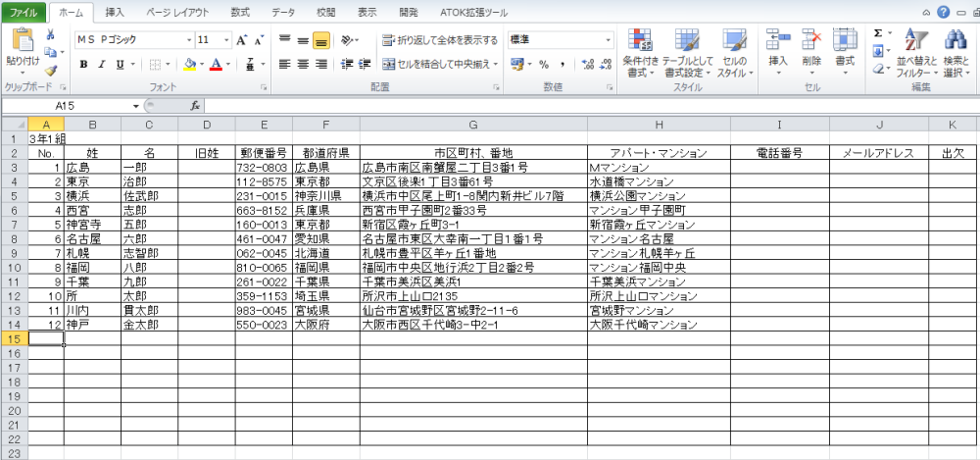
Task: Open the font name dropdown
Action: pyautogui.click(x=185, y=40)
